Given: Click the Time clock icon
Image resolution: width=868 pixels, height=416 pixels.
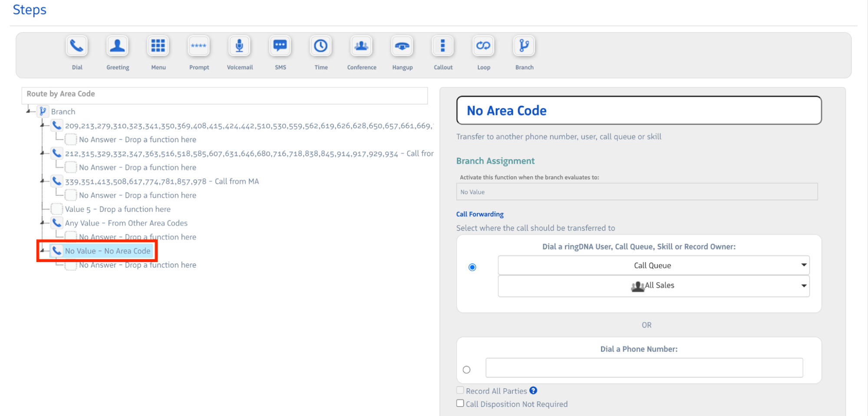Looking at the screenshot, I should pyautogui.click(x=321, y=46).
